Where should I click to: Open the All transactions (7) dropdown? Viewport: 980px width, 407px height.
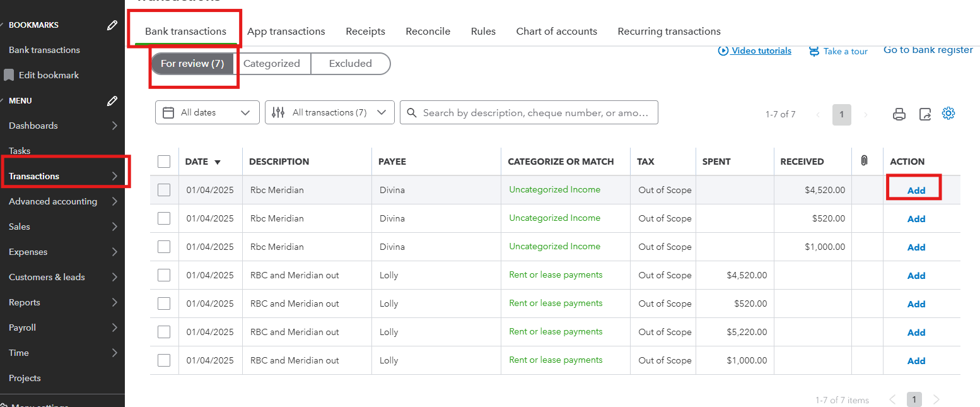(330, 112)
